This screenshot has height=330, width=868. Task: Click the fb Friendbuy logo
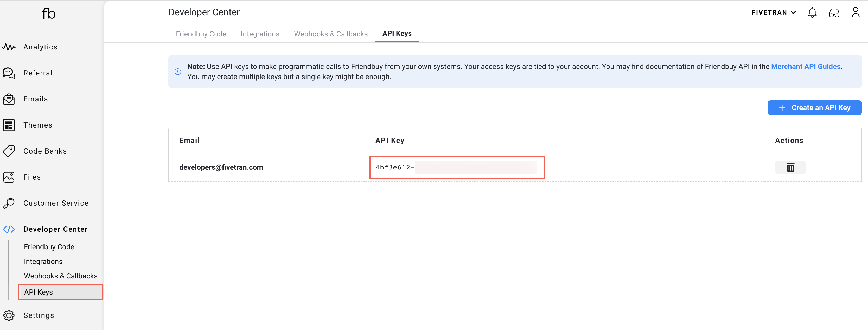[x=49, y=14]
